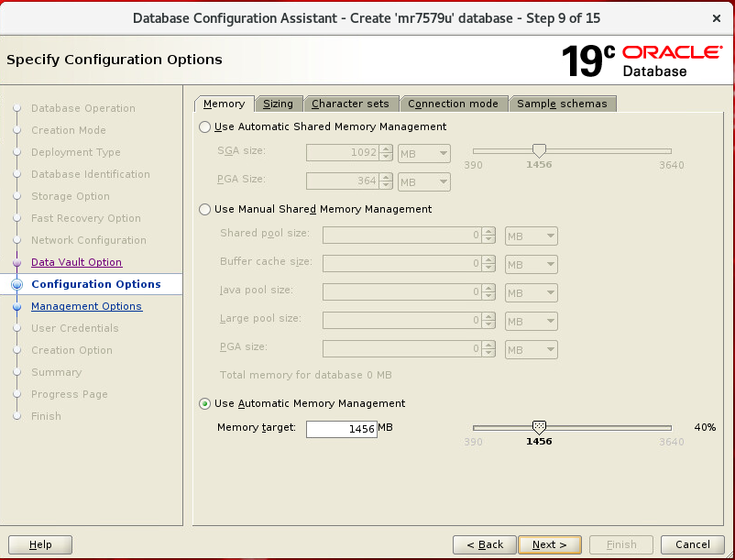The height and width of the screenshot is (560, 735).
Task: Go to Data Vault Option step
Action: tap(76, 262)
